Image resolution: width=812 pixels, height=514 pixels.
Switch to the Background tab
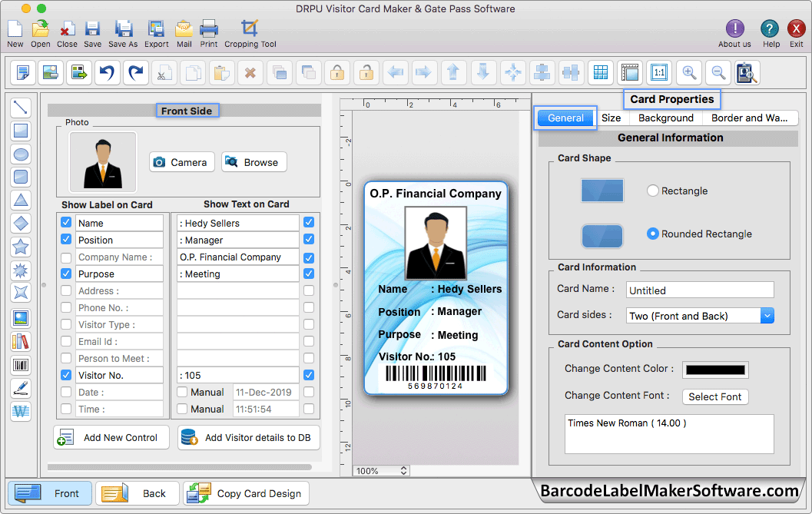pyautogui.click(x=665, y=118)
